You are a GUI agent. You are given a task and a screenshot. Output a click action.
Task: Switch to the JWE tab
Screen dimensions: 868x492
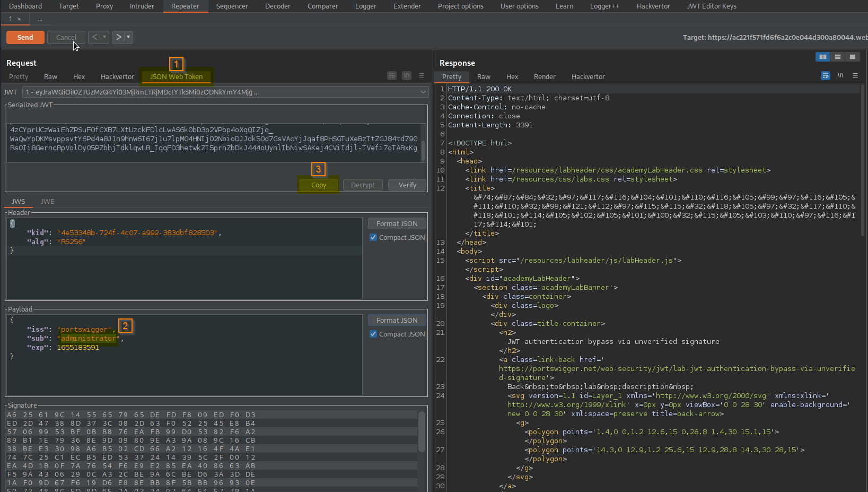[48, 202]
